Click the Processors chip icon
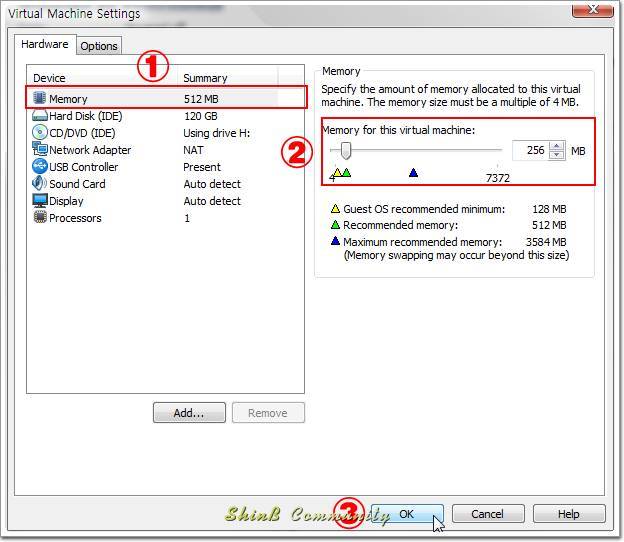Screen dimensions: 624x542 pos(39,217)
